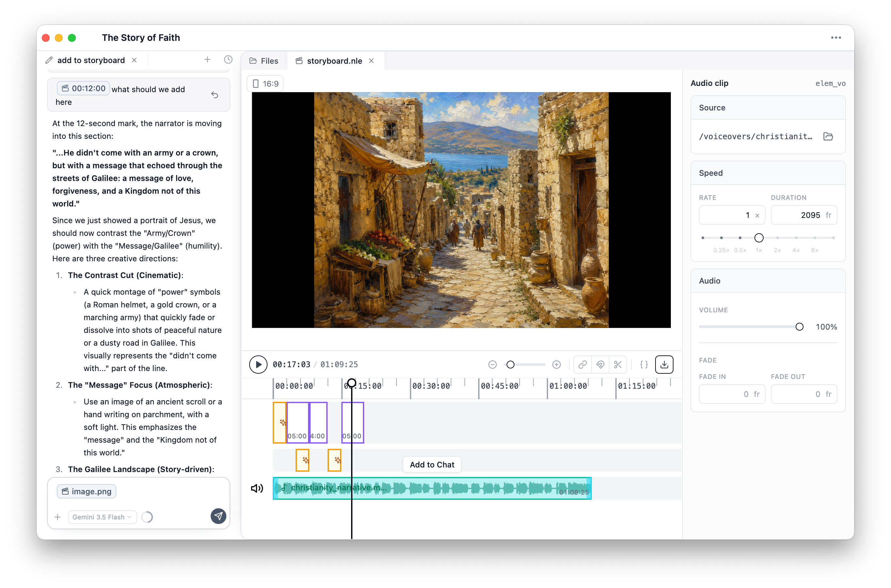The height and width of the screenshot is (588, 891).
Task: Select the purple clip under the playhead
Action: [352, 423]
